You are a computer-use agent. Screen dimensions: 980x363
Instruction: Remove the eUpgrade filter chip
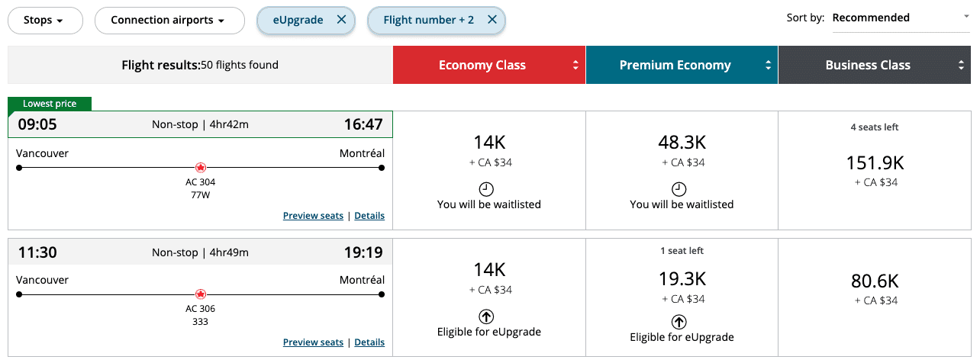coord(341,21)
